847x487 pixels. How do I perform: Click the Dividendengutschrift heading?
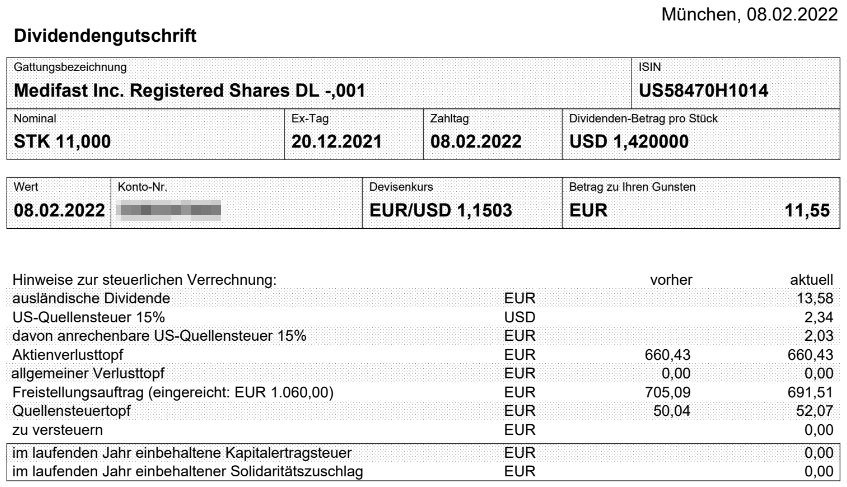(105, 36)
